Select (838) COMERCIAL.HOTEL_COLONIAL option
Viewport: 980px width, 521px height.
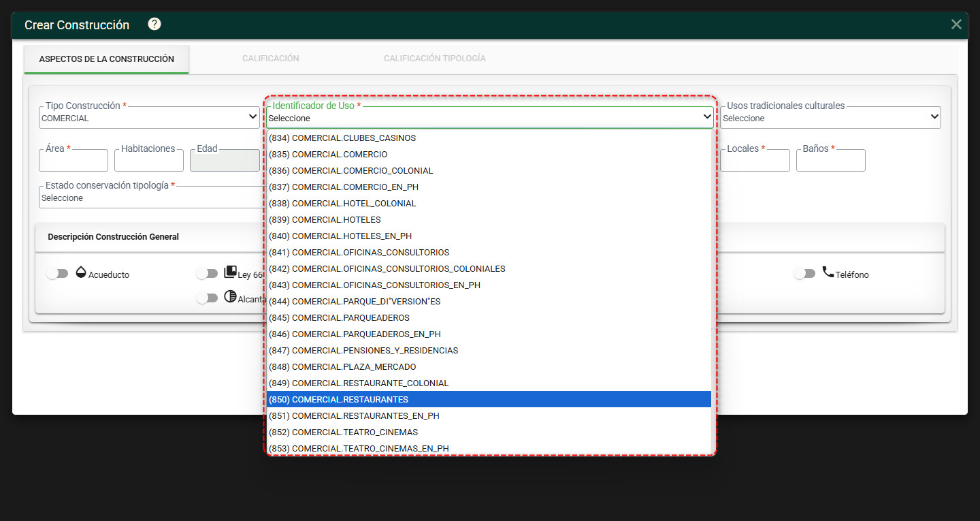[489, 203]
